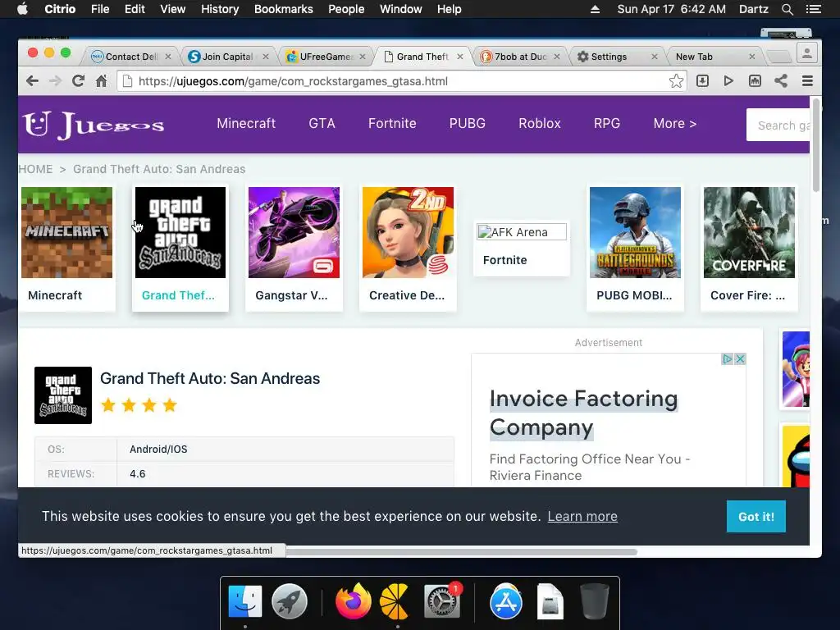Click the profile avatar icon in tab bar
The image size is (840, 630).
[807, 53]
